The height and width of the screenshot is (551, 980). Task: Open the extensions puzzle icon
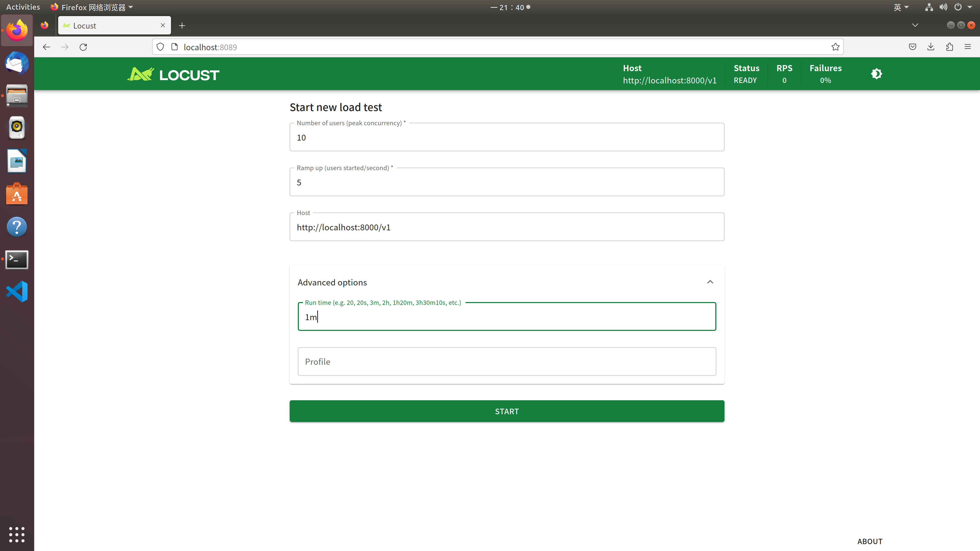coord(949,47)
